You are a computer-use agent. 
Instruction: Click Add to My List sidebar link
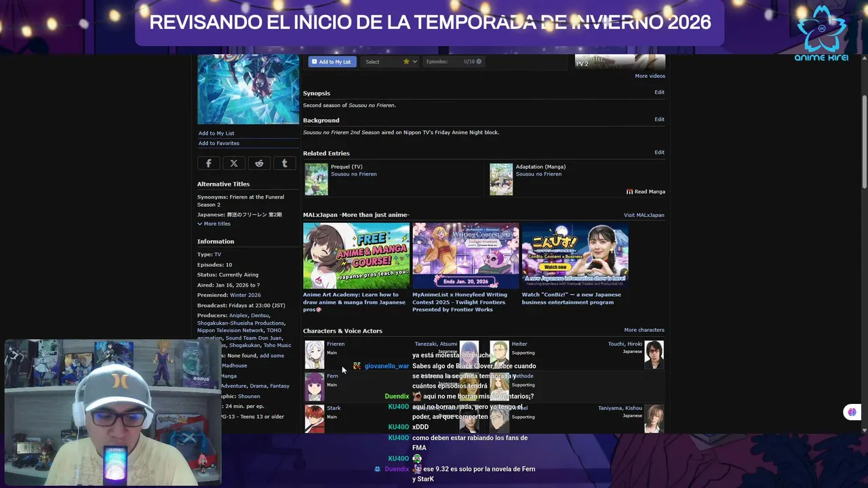pos(216,134)
